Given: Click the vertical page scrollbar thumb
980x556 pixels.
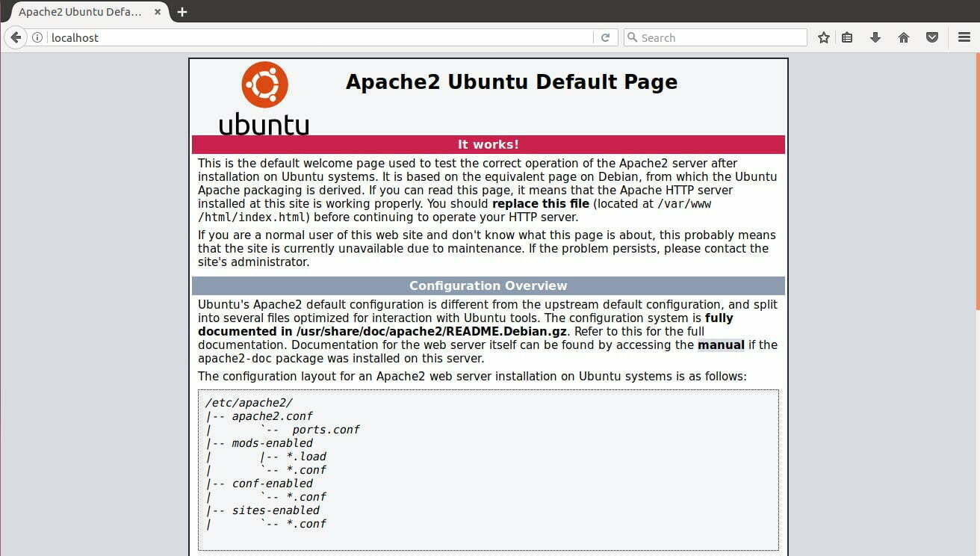Looking at the screenshot, I should 977,182.
